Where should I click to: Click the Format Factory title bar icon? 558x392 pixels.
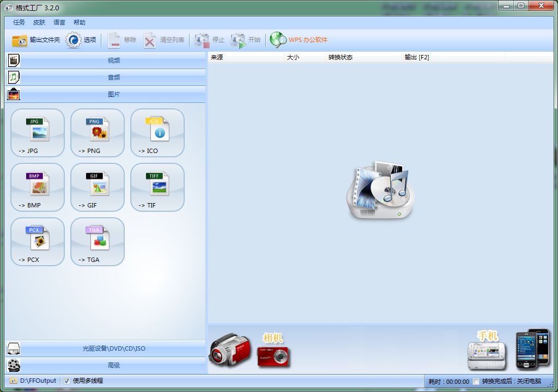pyautogui.click(x=9, y=8)
